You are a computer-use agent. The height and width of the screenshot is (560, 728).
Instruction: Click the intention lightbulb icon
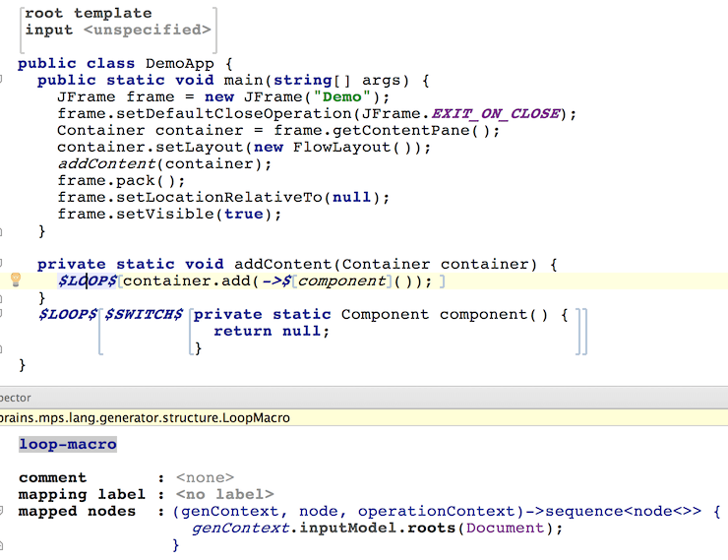pos(16,280)
